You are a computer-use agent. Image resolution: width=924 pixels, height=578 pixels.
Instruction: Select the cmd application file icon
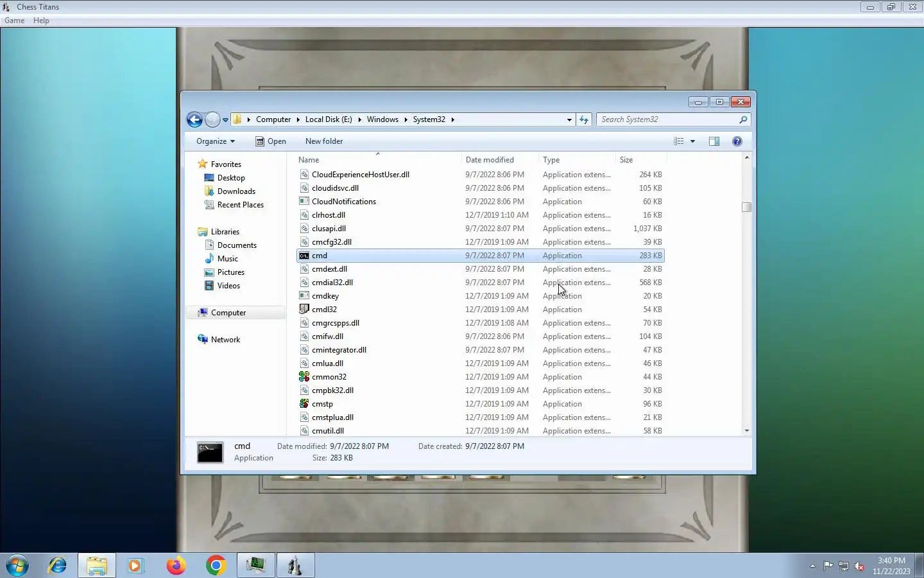click(304, 256)
